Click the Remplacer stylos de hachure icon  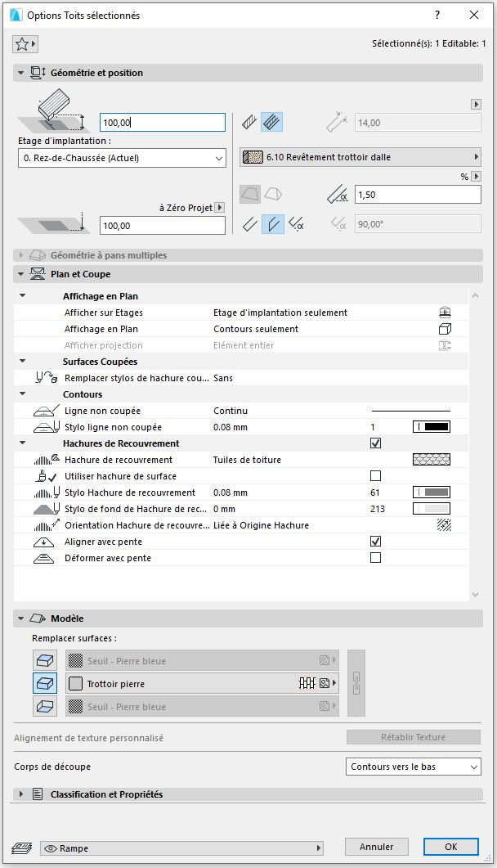click(x=47, y=378)
